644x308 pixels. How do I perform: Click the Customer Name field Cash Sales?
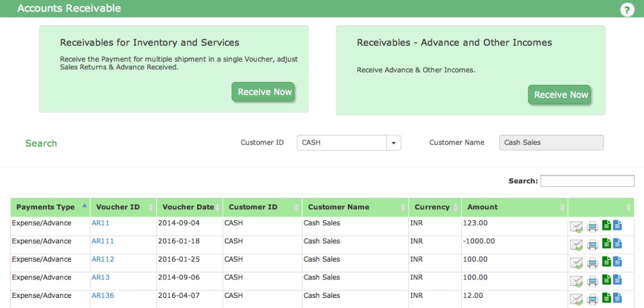[x=551, y=143]
